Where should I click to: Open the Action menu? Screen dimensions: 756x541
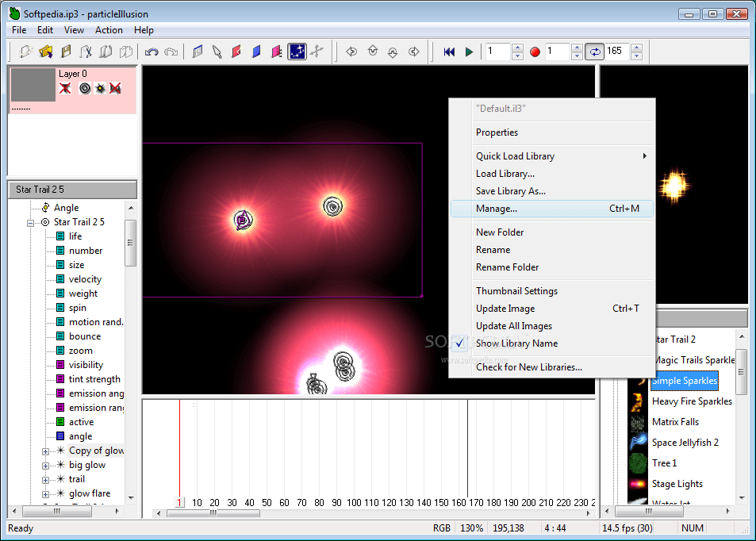tap(109, 29)
